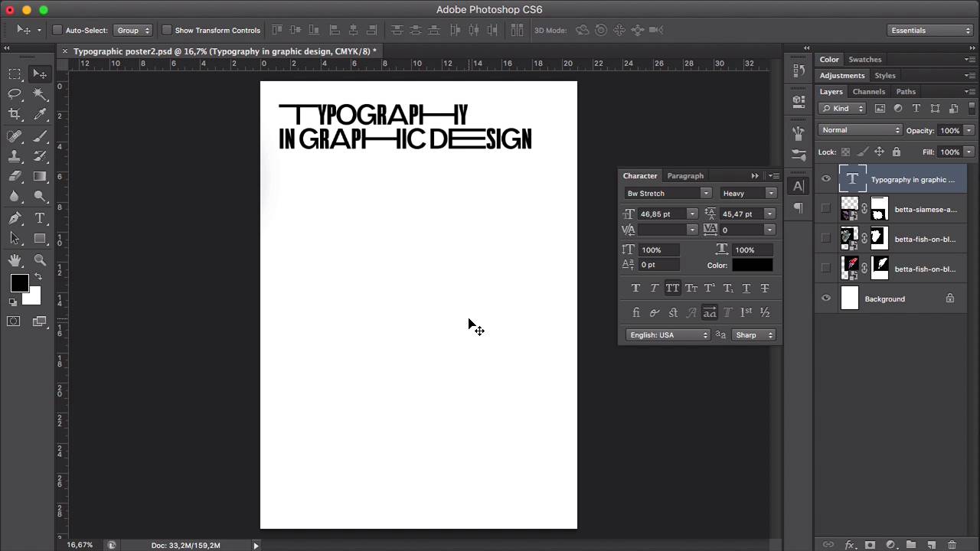This screenshot has width=980, height=551.
Task: Open the Auto-Select Group dropdown
Action: (x=133, y=31)
